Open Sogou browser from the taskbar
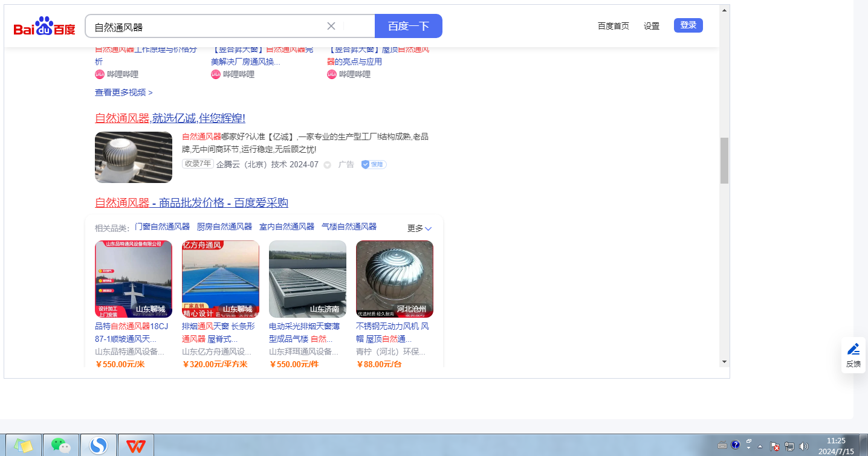 click(x=98, y=445)
